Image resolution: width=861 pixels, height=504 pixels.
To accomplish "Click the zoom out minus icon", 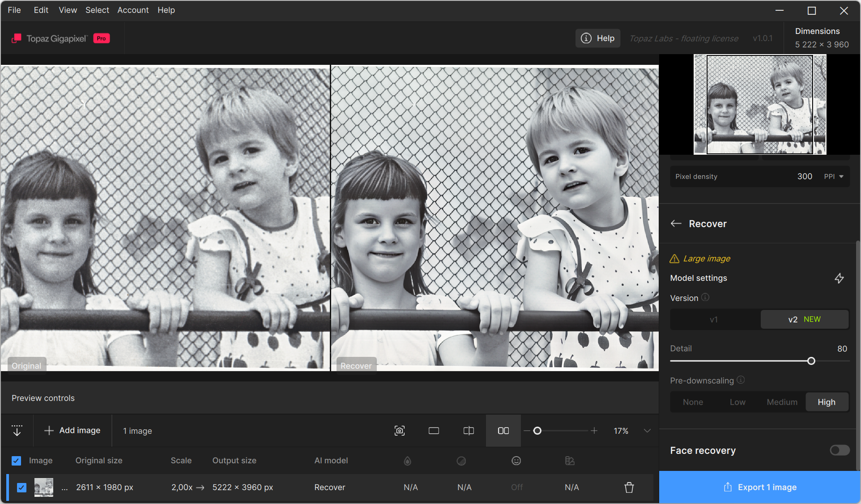I will coord(527,431).
